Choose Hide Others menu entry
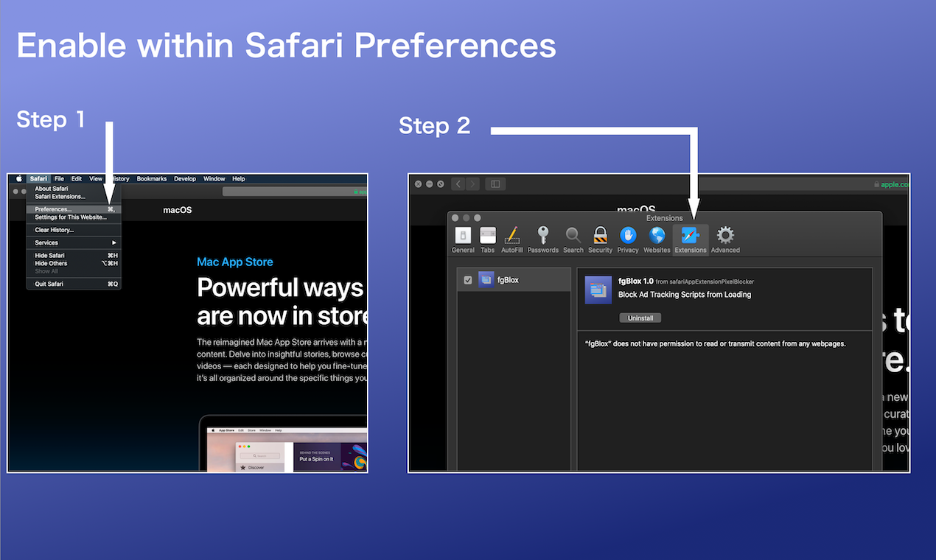 pos(74,263)
